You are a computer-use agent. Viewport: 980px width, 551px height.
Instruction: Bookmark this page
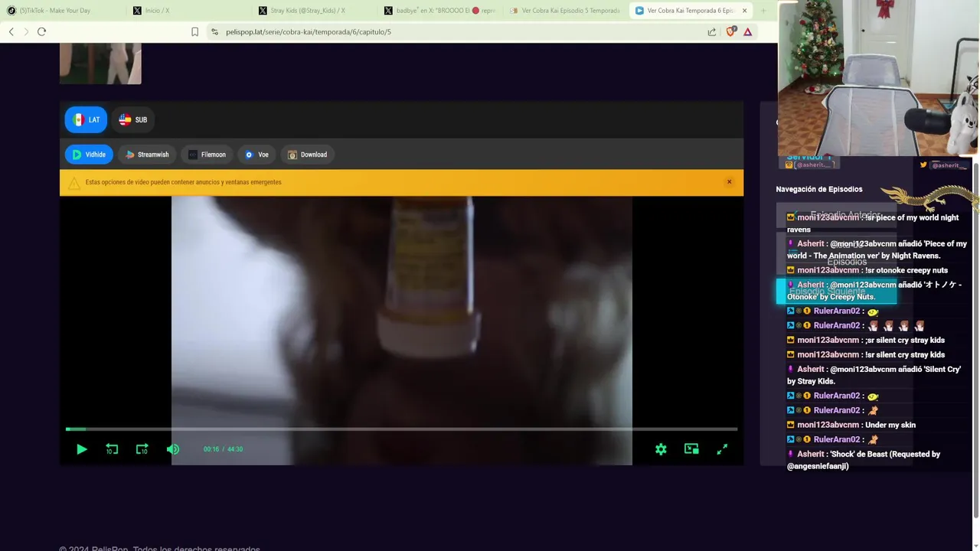pos(194,31)
